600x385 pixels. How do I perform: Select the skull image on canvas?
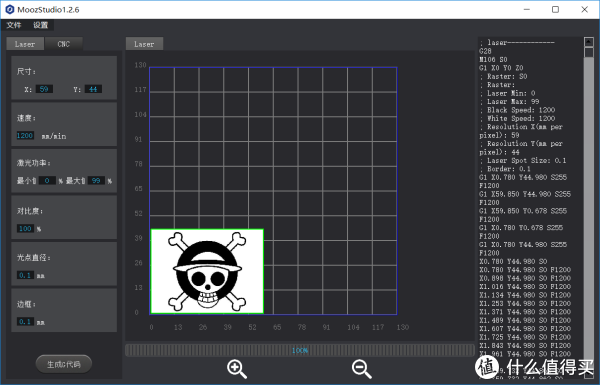(207, 271)
